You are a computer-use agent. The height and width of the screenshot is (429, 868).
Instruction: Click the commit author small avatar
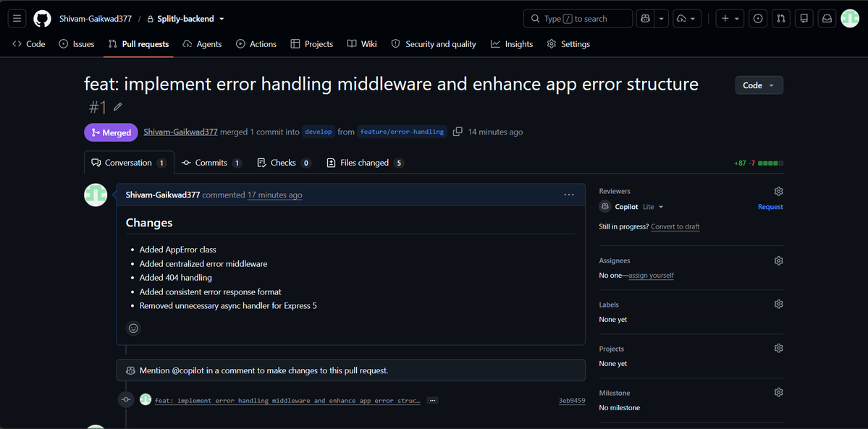[x=146, y=399]
